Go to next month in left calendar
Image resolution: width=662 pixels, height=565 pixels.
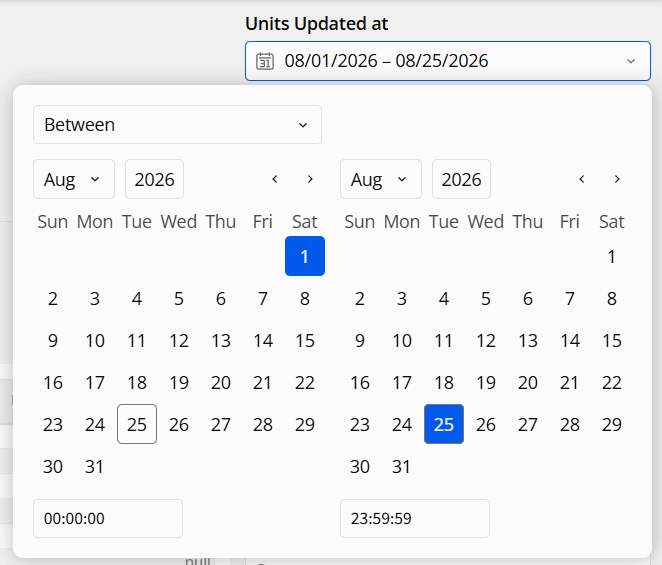(x=310, y=179)
